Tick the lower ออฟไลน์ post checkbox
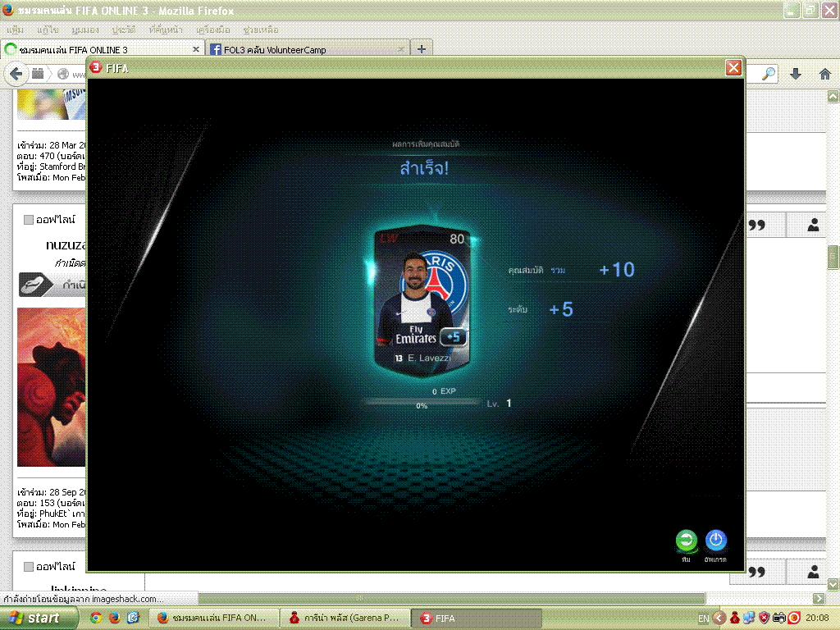840x630 pixels. pyautogui.click(x=29, y=566)
